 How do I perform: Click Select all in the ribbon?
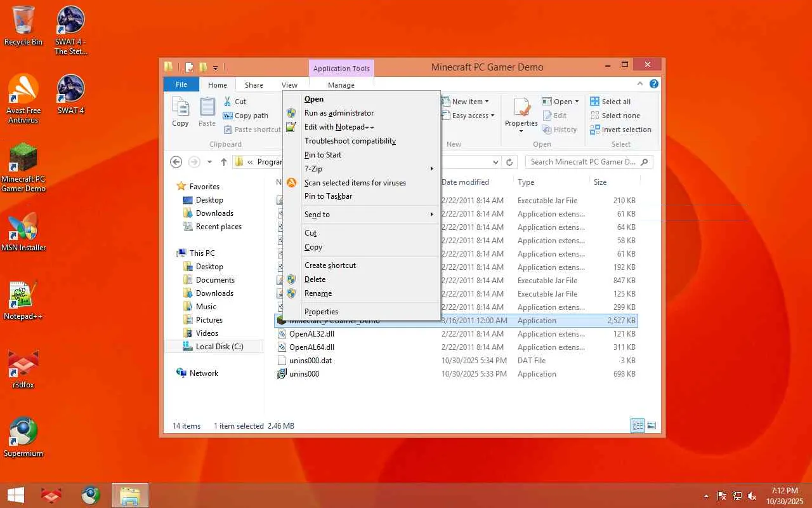click(x=610, y=102)
